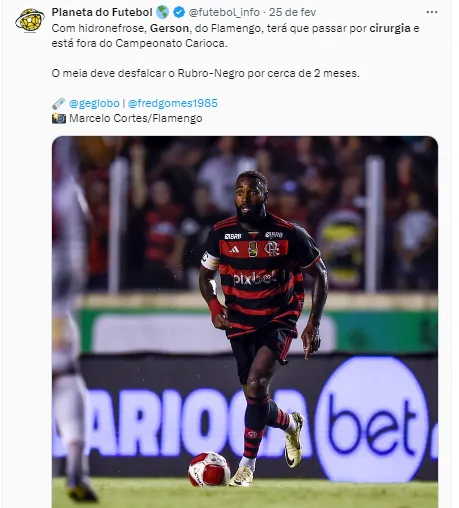
Task: Open the Planeta do Futebol profile name
Action: (102, 12)
